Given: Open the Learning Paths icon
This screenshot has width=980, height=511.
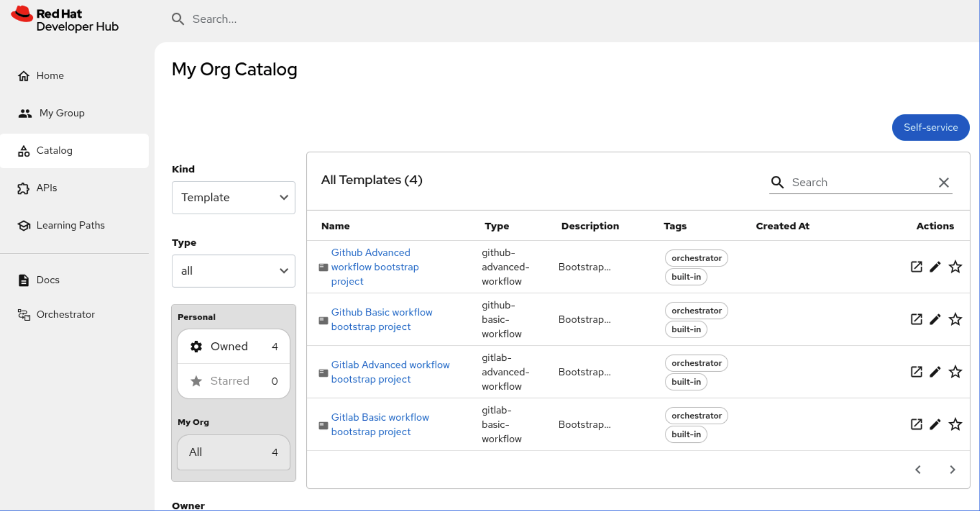Looking at the screenshot, I should (x=24, y=225).
